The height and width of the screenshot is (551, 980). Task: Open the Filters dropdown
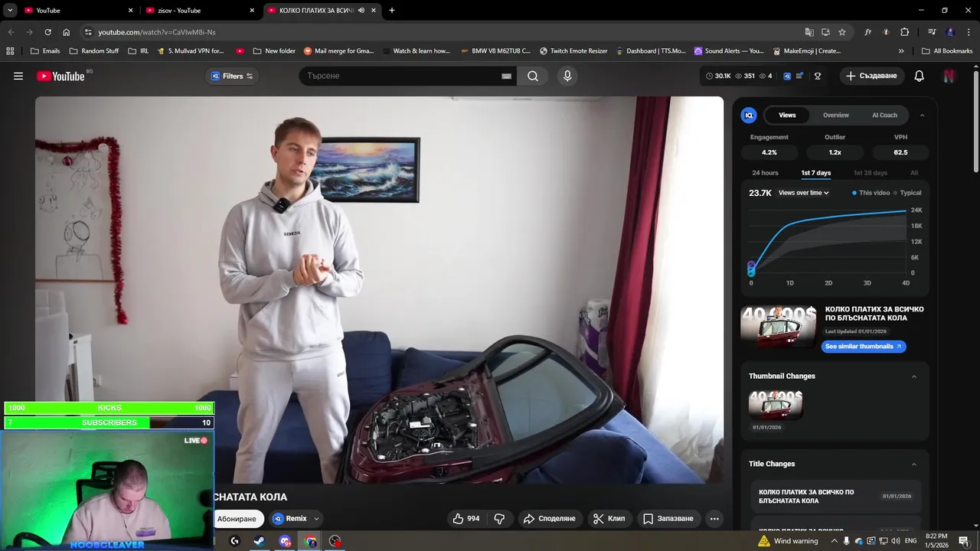click(232, 76)
